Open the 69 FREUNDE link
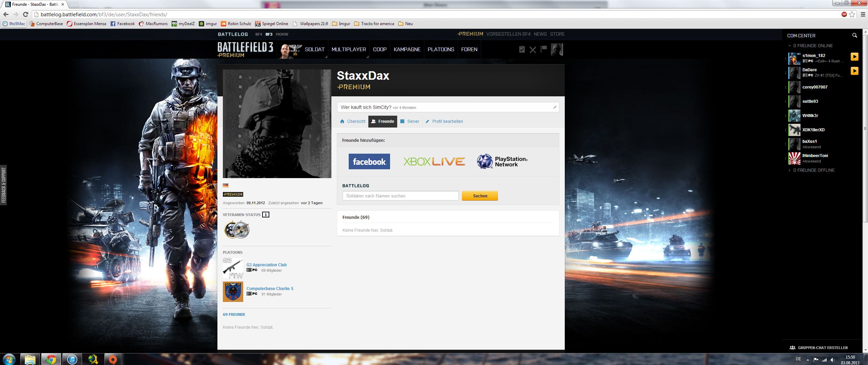The width and height of the screenshot is (868, 365). 234,314
